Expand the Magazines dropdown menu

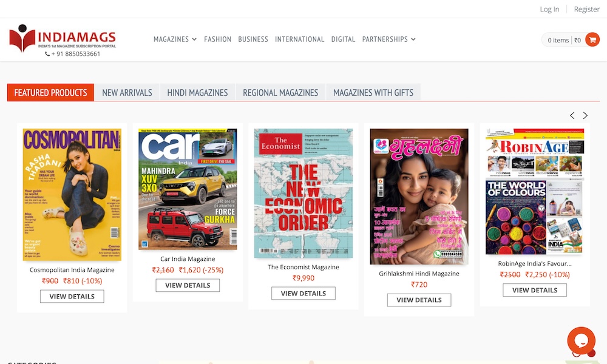(x=175, y=39)
